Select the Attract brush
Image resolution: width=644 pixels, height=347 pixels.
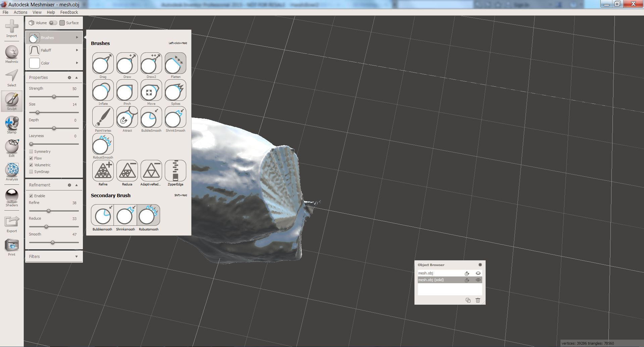127,117
